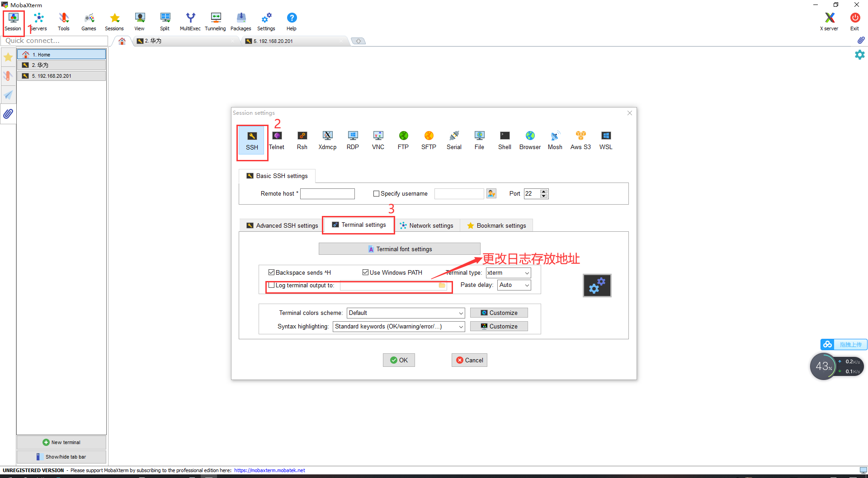The width and height of the screenshot is (868, 478).
Task: Start the X server from the toolbar
Action: coord(829,20)
